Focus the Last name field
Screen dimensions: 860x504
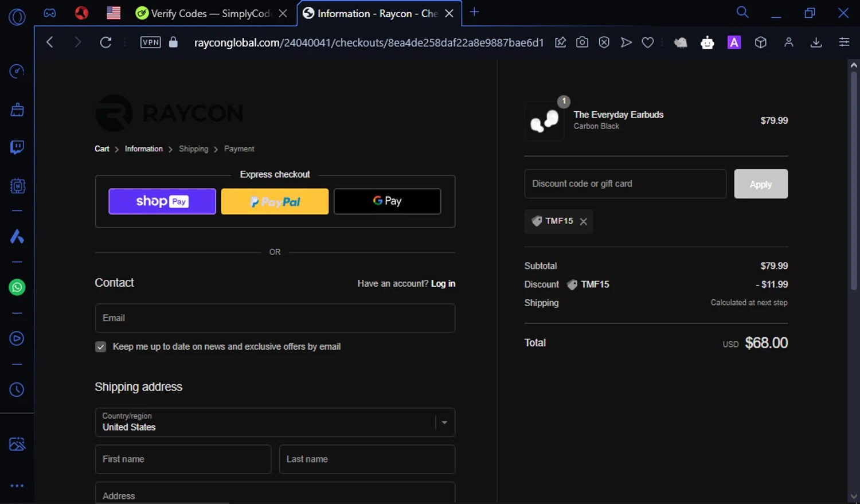pos(367,459)
